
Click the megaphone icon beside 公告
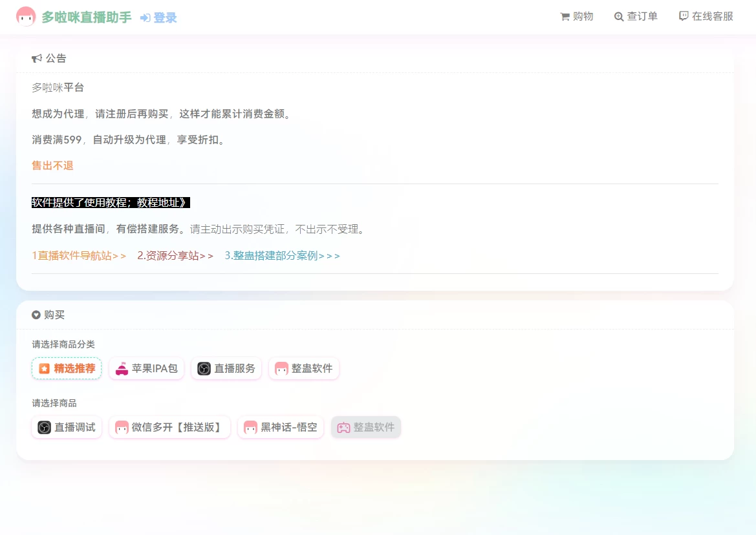click(37, 58)
